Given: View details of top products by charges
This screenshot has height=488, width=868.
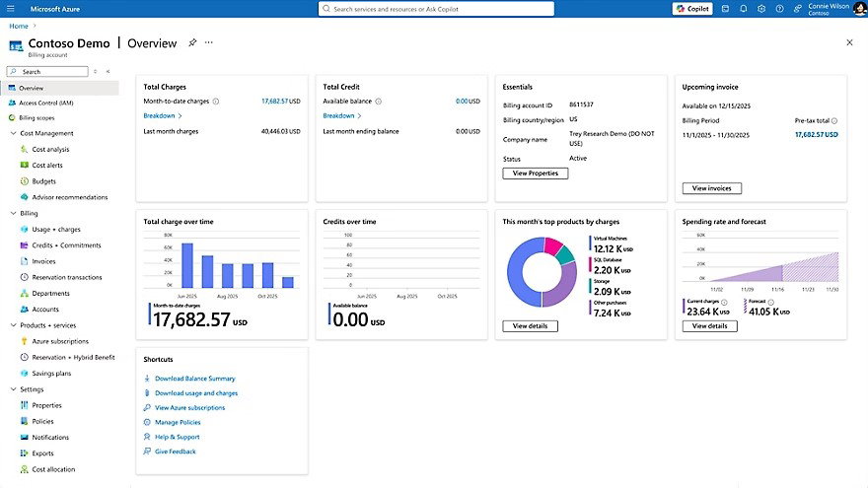Looking at the screenshot, I should click(x=530, y=326).
